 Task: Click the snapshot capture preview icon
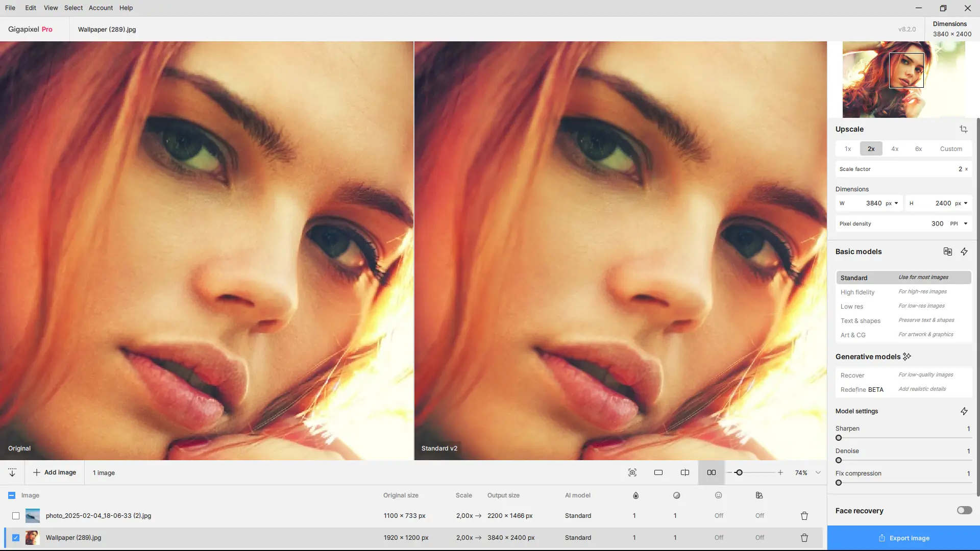632,472
